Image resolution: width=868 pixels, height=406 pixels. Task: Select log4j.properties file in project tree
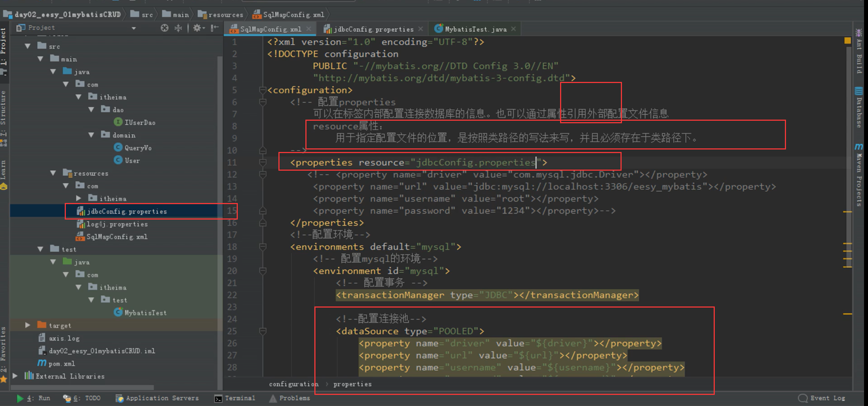[x=117, y=224]
